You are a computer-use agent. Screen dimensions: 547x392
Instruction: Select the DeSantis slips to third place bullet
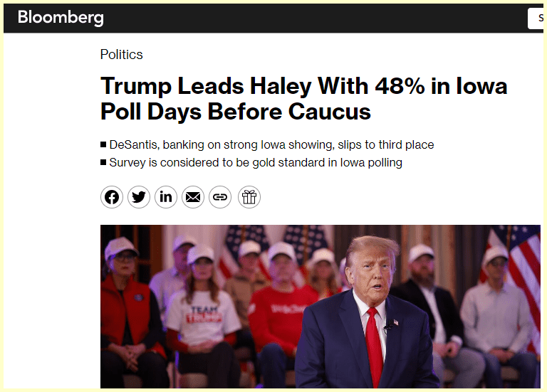(x=271, y=145)
